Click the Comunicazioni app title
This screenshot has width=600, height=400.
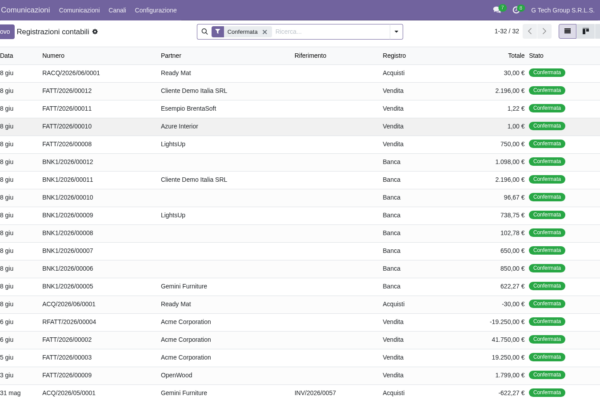click(x=25, y=10)
